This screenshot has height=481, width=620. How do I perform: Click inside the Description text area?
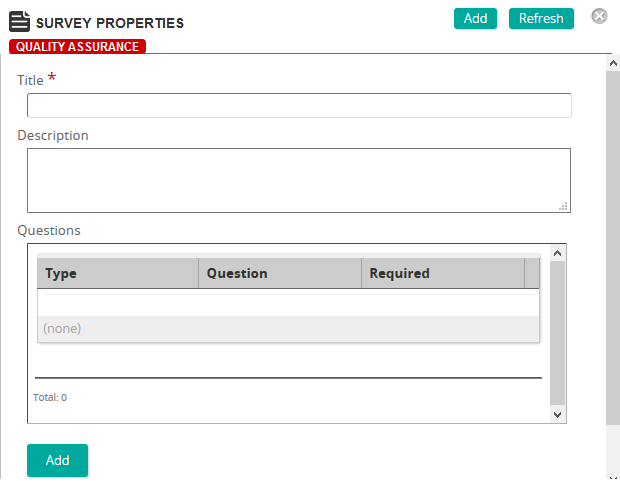(299, 180)
